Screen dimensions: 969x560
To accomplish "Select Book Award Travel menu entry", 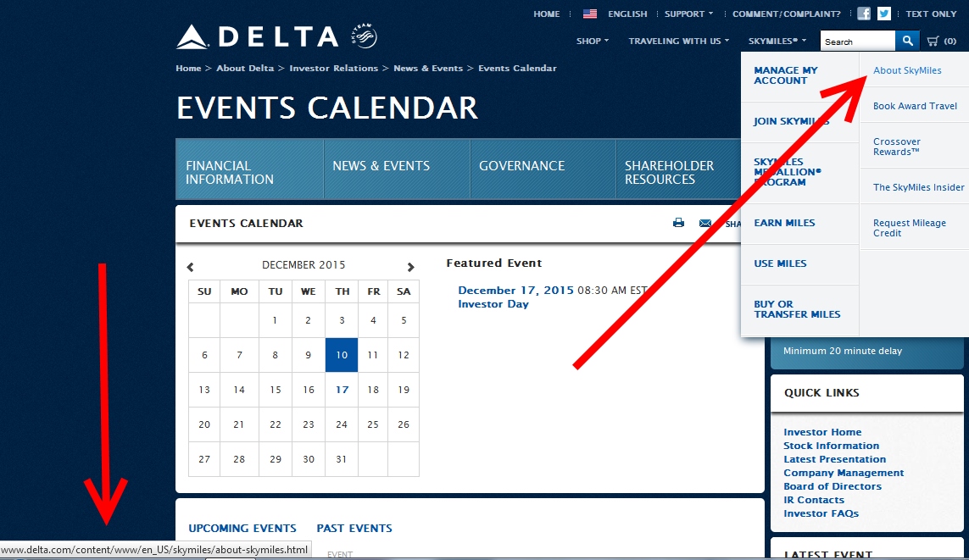I will [x=915, y=106].
